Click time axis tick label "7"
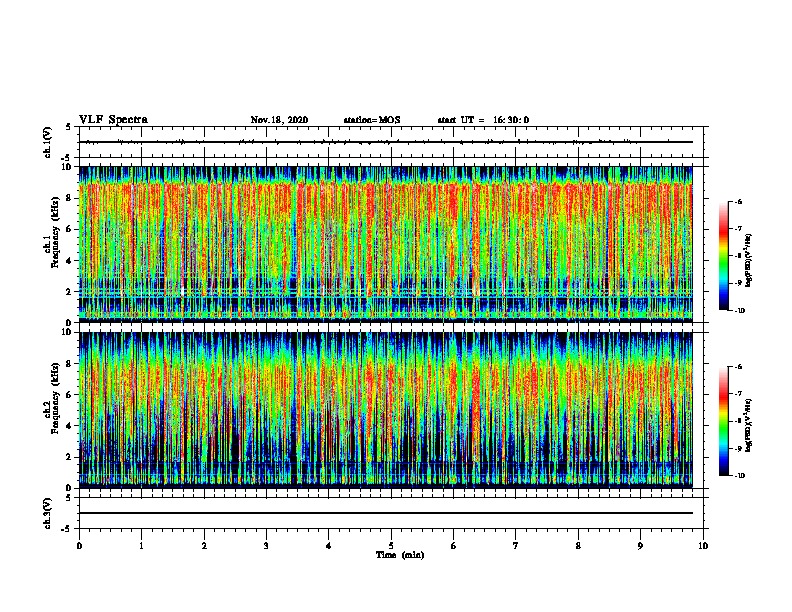This screenshot has width=792, height=612. [516, 546]
